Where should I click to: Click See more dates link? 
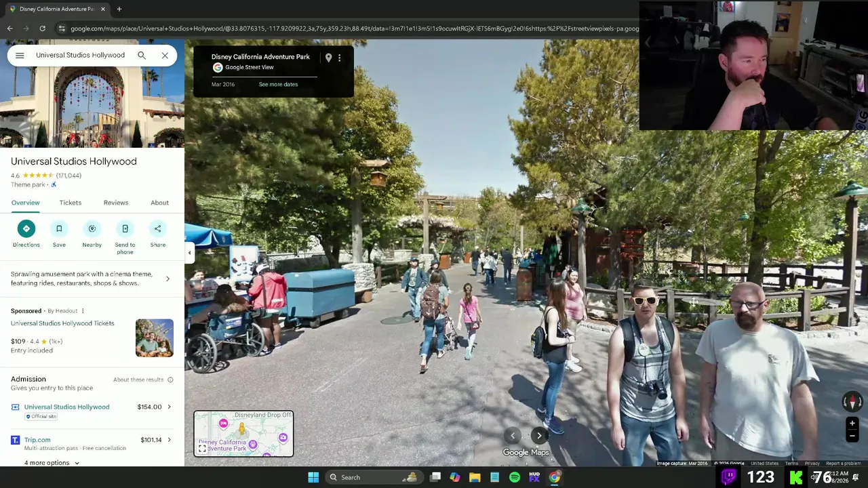pyautogui.click(x=278, y=85)
